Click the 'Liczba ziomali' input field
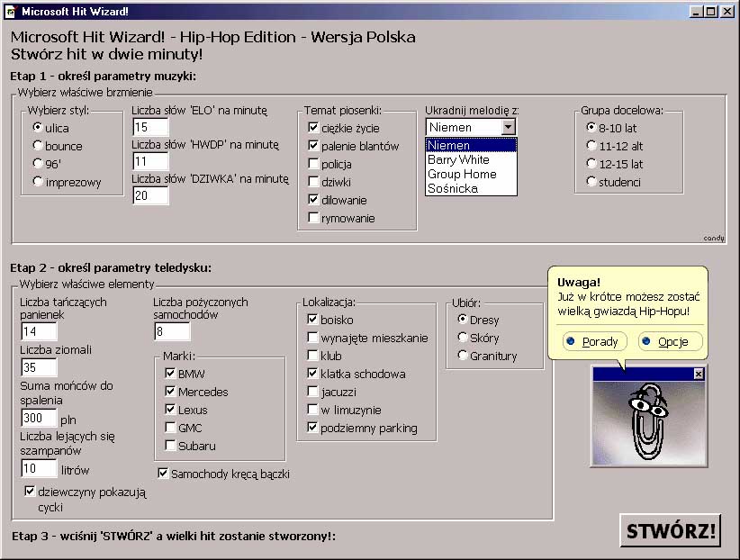Screen dimensions: 740x560 39,367
